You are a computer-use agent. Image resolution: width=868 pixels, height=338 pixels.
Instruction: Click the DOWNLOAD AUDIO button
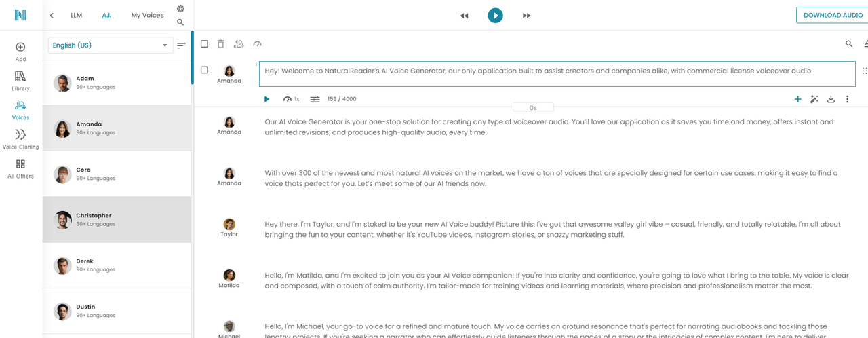832,15
